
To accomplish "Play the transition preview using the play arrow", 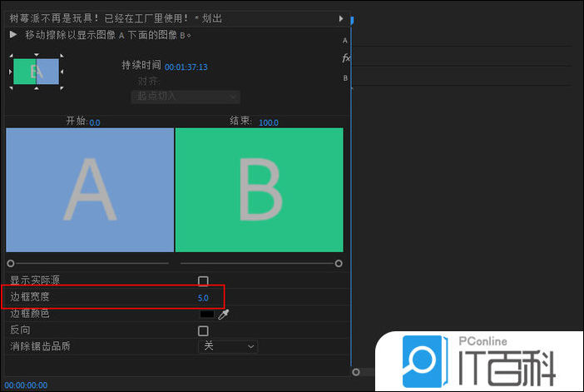I will coord(13,35).
